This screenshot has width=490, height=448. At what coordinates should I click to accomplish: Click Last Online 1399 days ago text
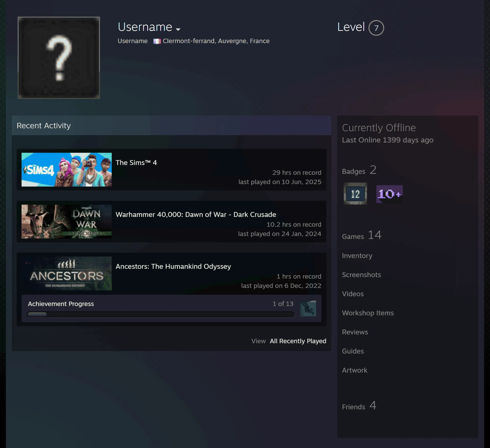click(387, 140)
